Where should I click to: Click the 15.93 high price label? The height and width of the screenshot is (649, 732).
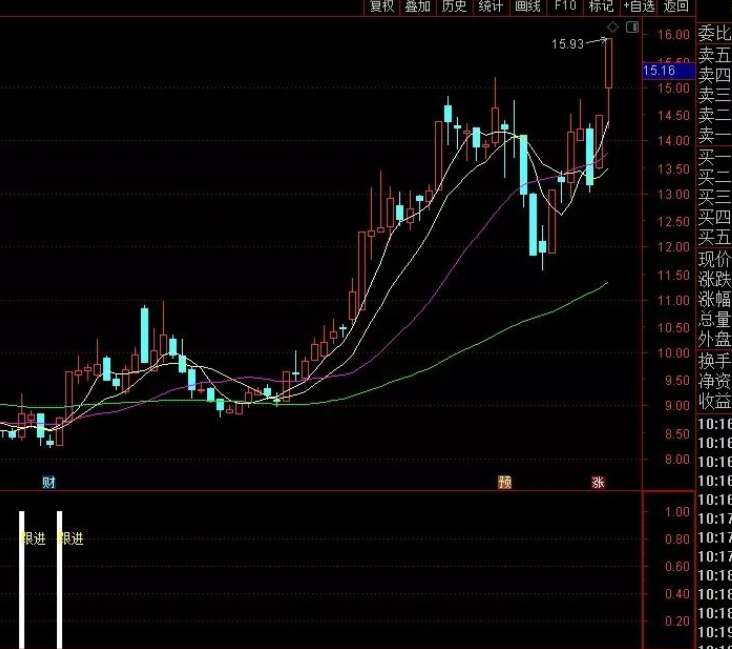point(567,44)
